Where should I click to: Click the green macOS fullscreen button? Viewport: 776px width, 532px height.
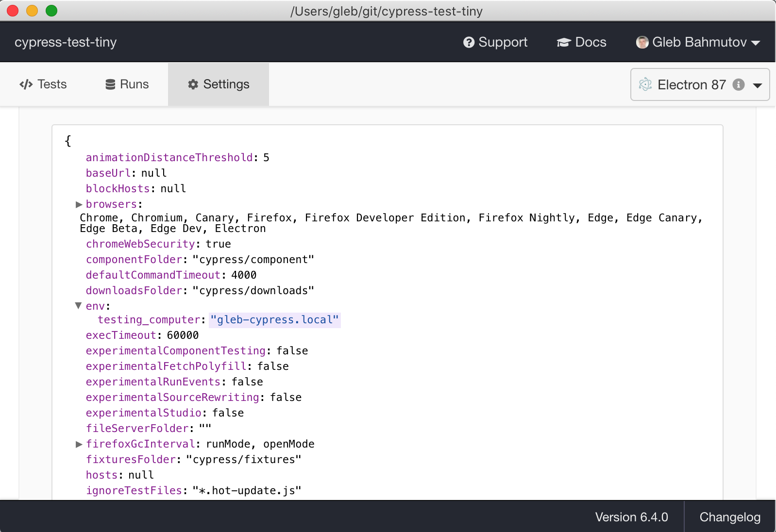pos(51,11)
